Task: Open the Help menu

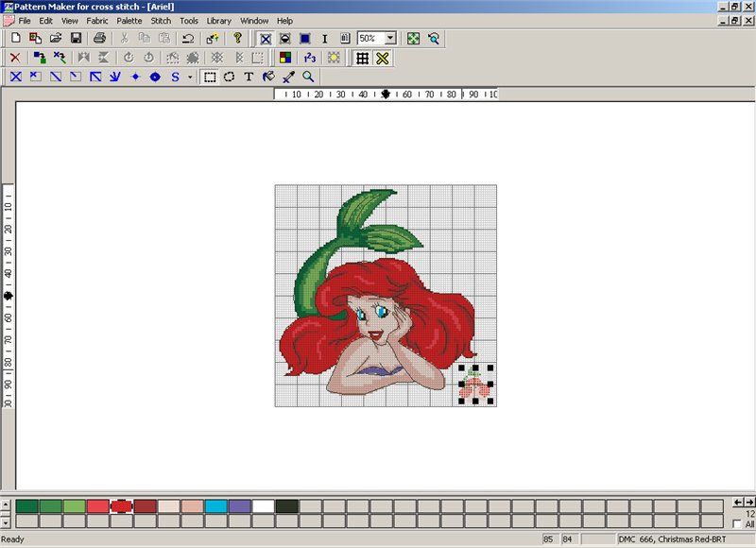Action: [284, 21]
